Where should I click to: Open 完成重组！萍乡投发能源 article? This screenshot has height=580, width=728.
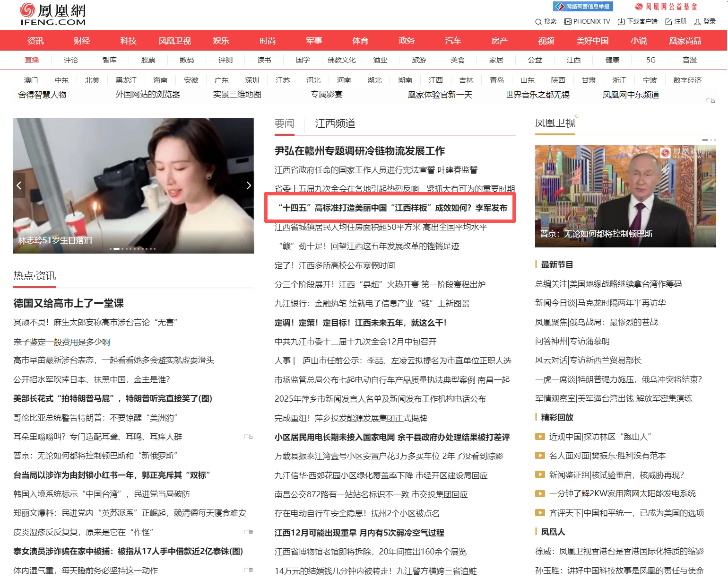[x=351, y=418]
